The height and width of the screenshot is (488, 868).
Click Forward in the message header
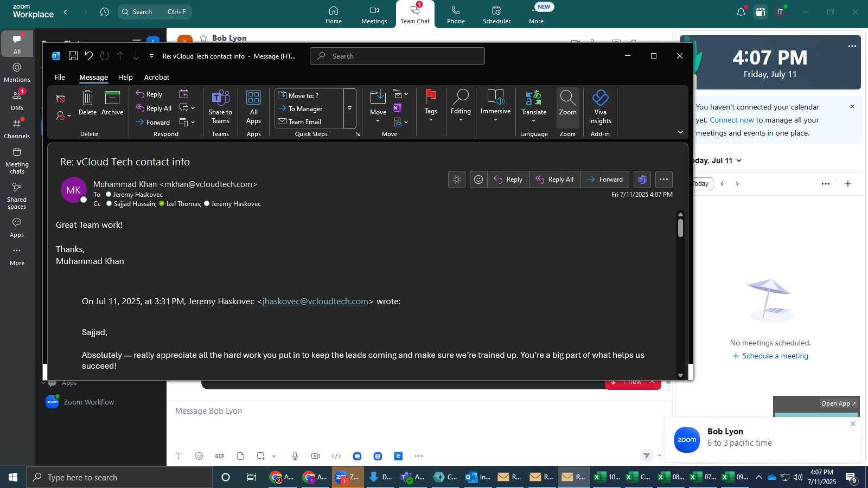pos(605,179)
